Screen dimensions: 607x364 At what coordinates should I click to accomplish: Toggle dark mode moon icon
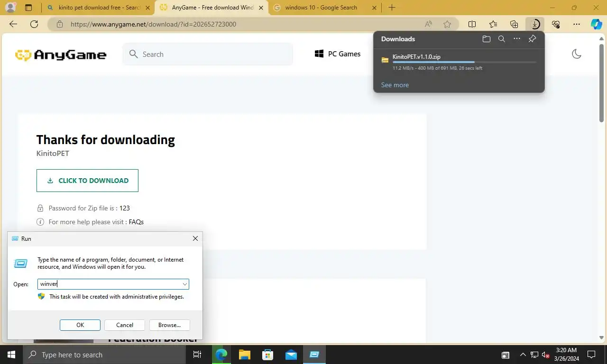point(577,54)
